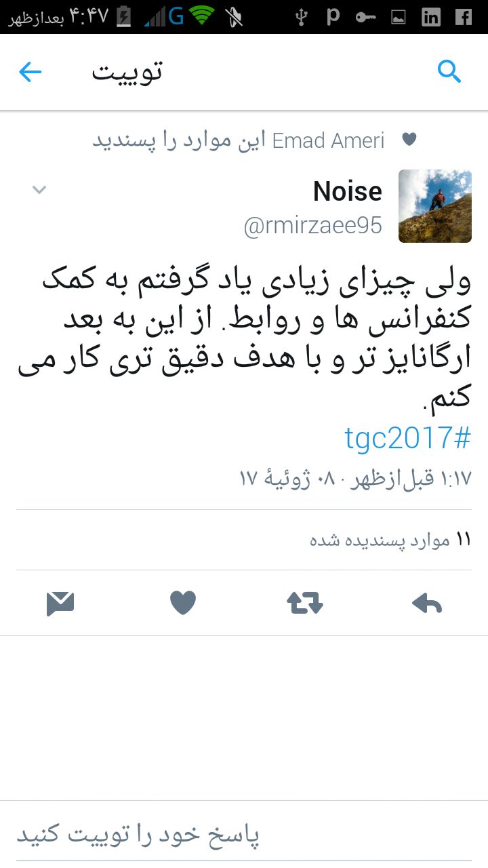
Task: Tap the back arrow icon
Action: click(x=30, y=72)
